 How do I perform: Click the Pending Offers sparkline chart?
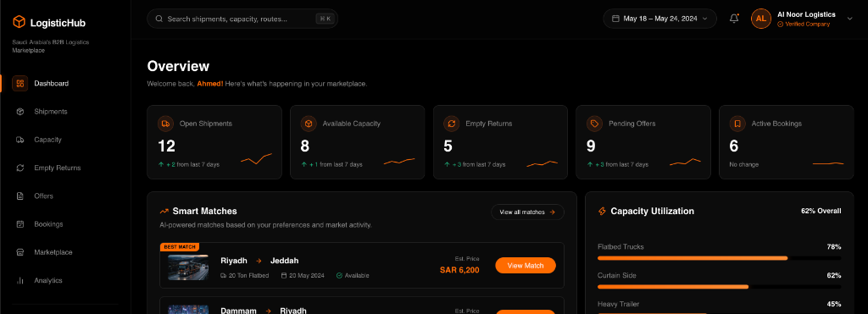click(685, 162)
